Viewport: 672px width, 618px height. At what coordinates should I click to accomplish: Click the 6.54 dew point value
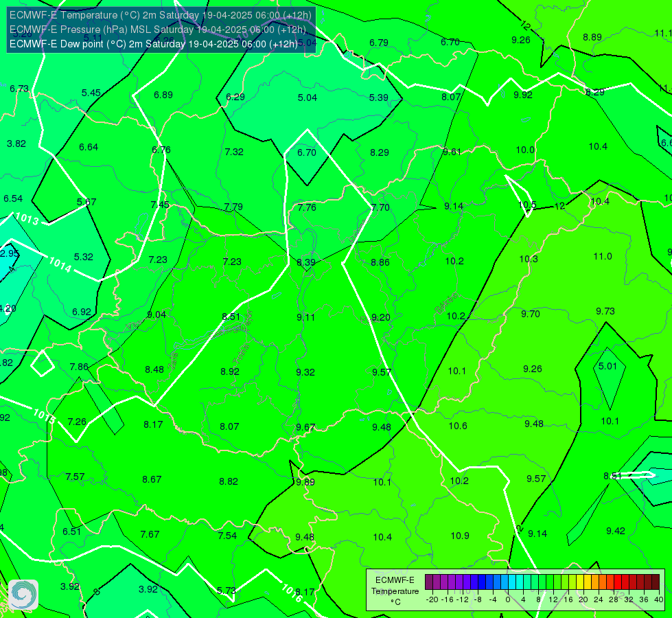tap(13, 198)
